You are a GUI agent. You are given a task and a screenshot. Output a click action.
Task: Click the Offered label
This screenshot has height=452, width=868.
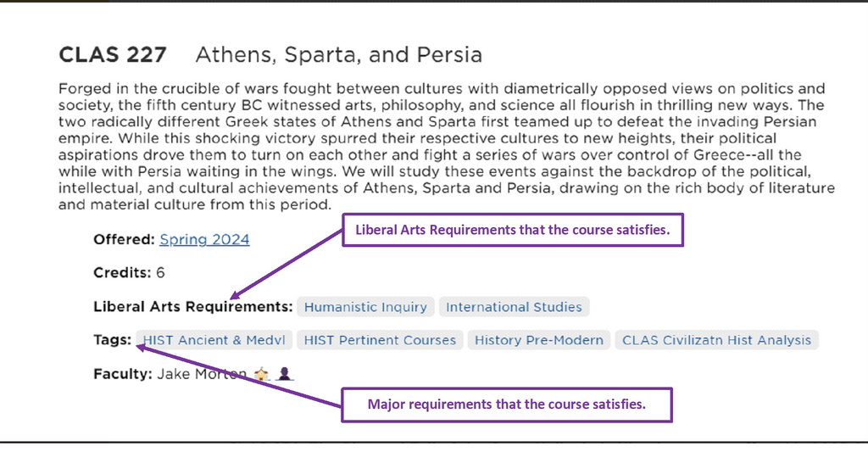(x=124, y=239)
